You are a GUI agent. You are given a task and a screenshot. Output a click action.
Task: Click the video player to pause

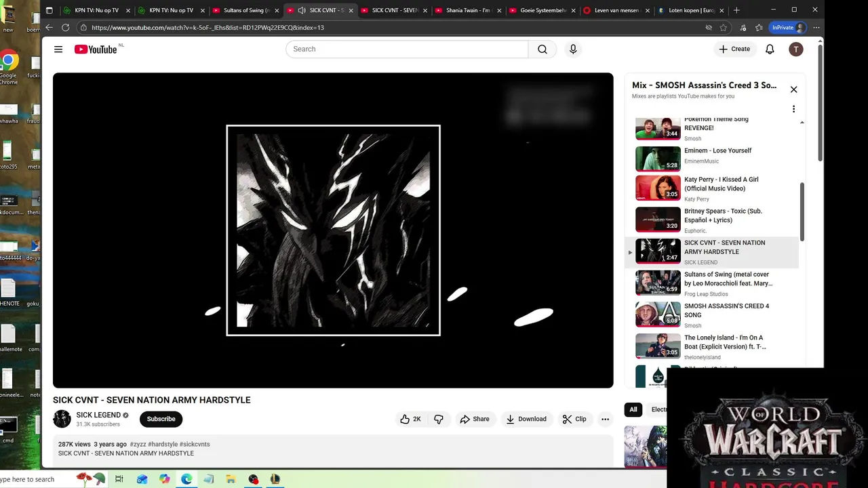coord(333,230)
